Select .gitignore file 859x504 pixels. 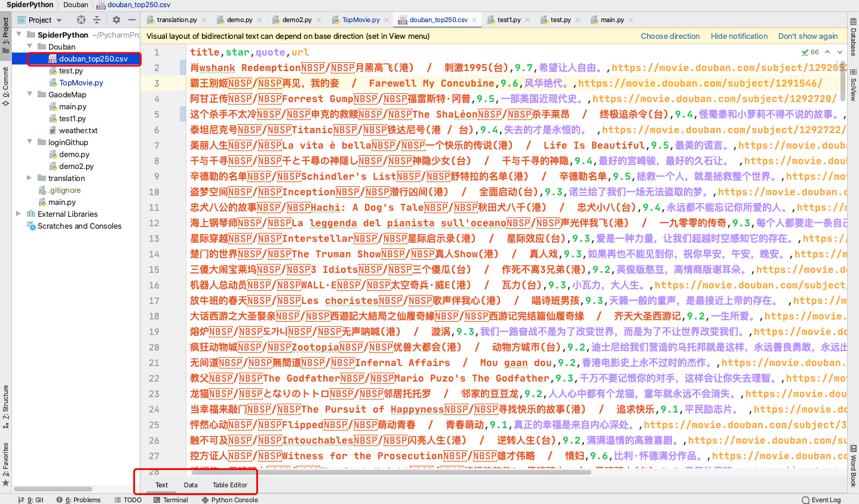click(65, 190)
